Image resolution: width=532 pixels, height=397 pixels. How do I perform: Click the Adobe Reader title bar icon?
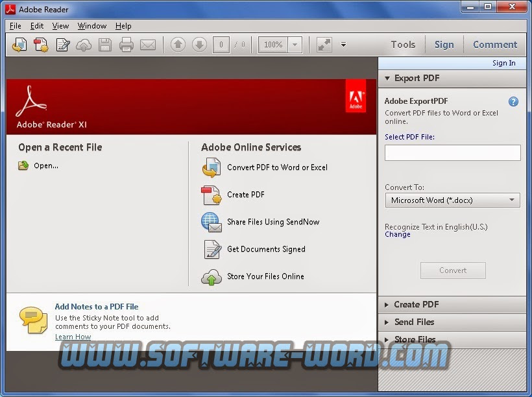click(10, 9)
